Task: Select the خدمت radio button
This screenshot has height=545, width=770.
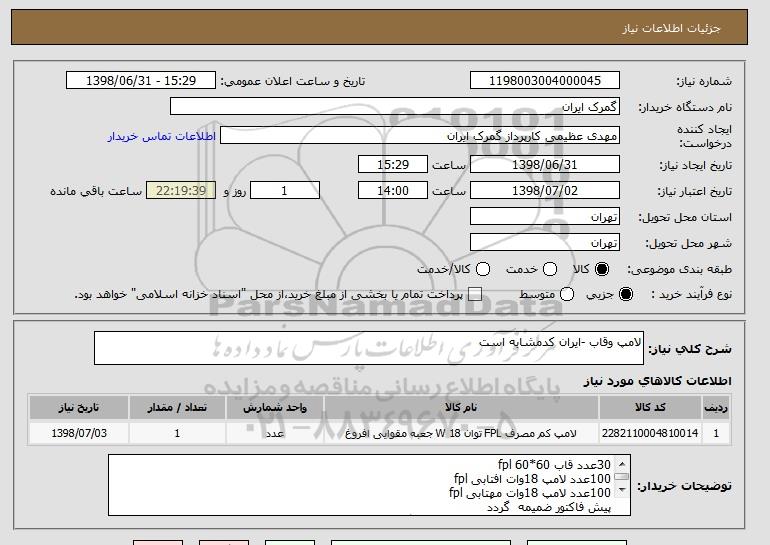Action: coord(550,269)
